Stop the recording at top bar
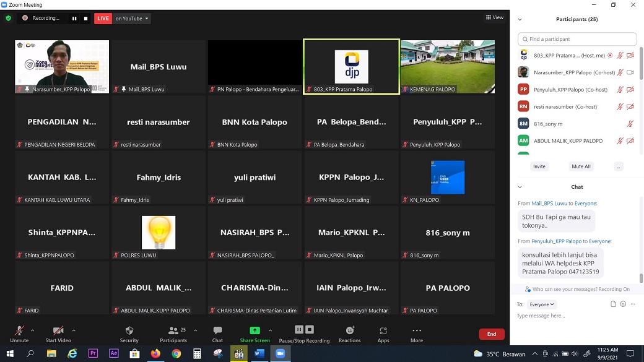The image size is (644, 362). [85, 19]
